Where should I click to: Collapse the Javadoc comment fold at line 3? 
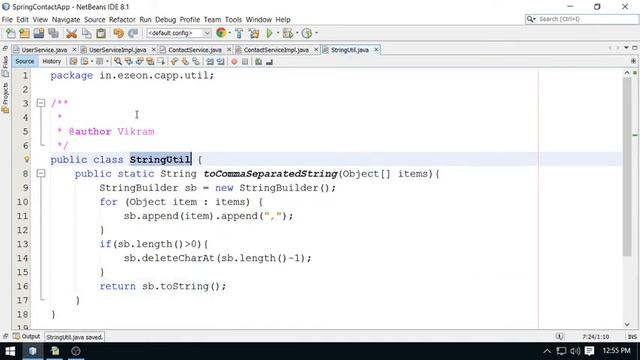[41, 103]
